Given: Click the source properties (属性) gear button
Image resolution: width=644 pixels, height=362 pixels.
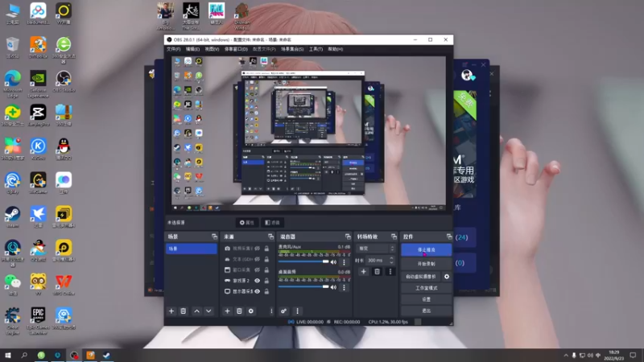Looking at the screenshot, I should coord(247,223).
